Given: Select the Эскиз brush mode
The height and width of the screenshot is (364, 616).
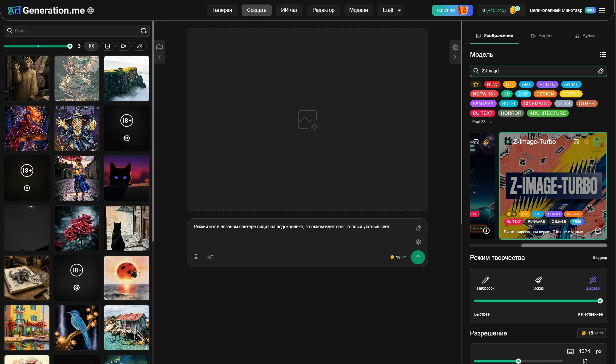Looking at the screenshot, I should pyautogui.click(x=538, y=283).
